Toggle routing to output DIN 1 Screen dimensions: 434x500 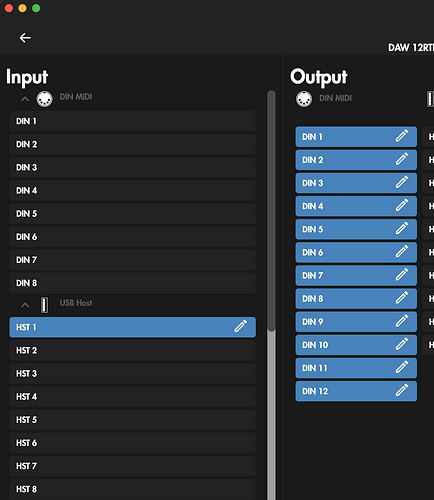pyautogui.click(x=356, y=137)
